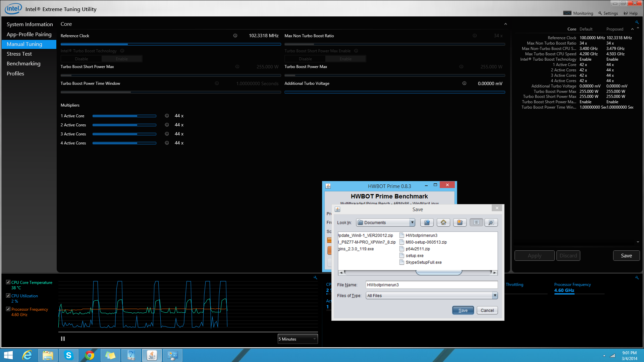Adjust 1 Active Core multiplier slider

pos(124,116)
